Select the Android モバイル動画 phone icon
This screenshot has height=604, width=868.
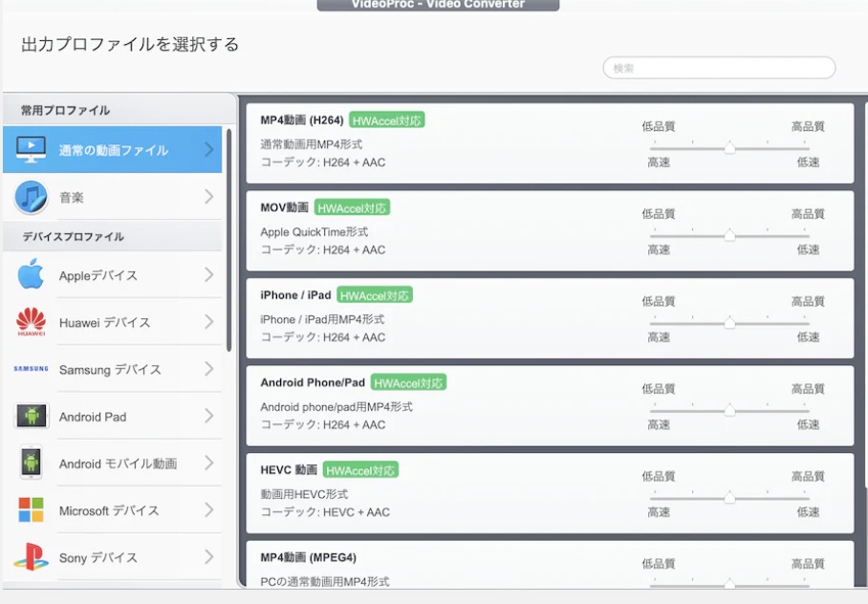click(29, 464)
